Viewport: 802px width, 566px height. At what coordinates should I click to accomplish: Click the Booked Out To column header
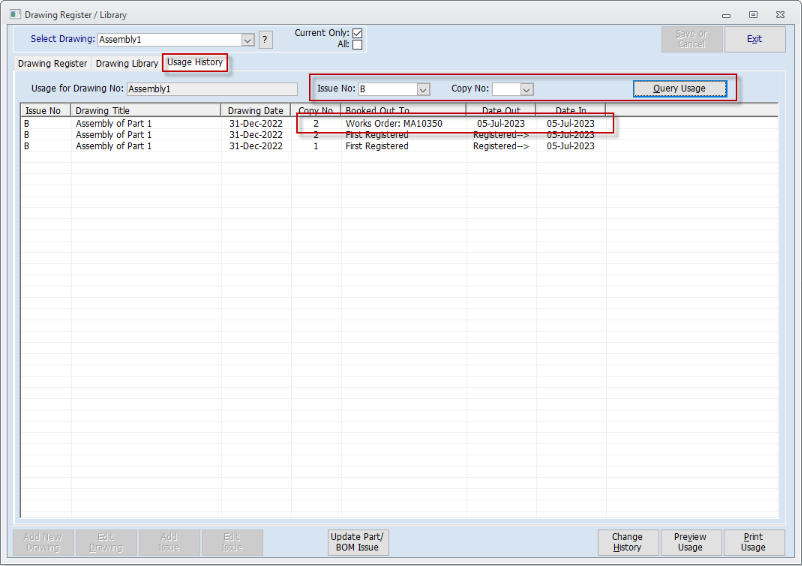click(x=403, y=110)
